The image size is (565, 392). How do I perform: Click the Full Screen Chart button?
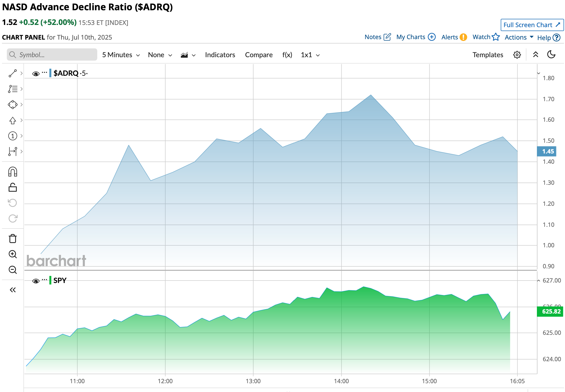532,25
